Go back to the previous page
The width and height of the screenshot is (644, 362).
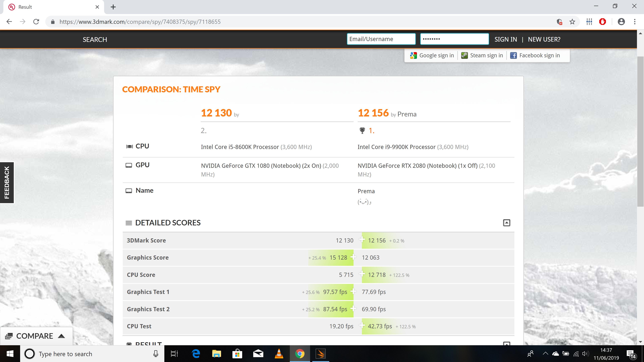[x=9, y=22]
